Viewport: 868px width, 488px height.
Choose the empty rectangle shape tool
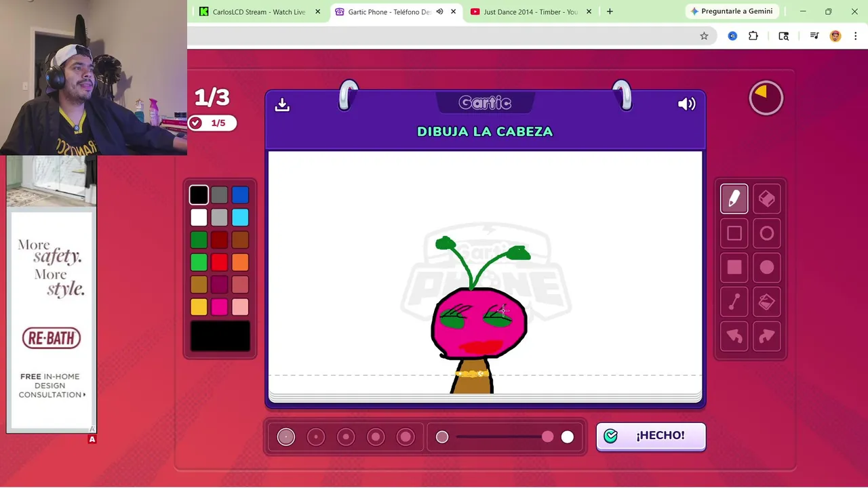734,233
